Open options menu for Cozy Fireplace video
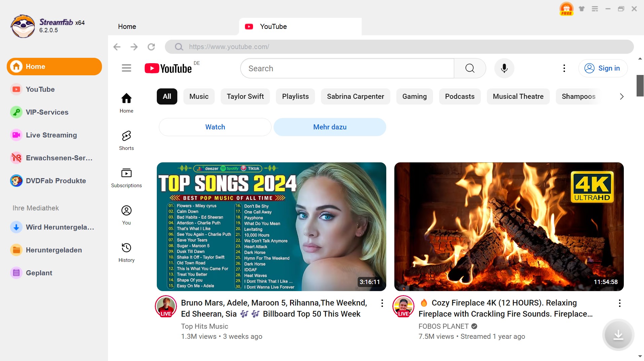The width and height of the screenshot is (644, 361). tap(619, 303)
